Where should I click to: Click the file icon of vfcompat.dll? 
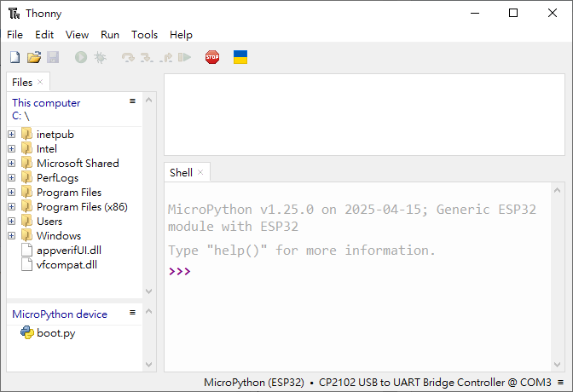coord(27,264)
